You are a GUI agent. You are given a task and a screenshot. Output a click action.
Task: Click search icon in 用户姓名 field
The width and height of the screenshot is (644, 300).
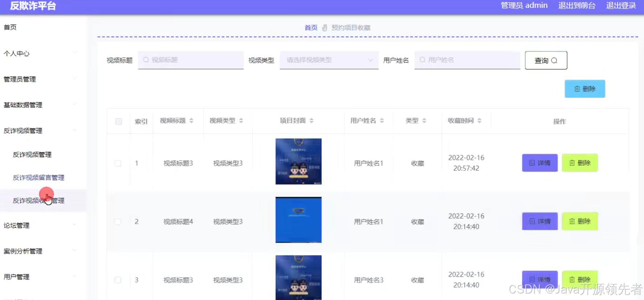422,60
